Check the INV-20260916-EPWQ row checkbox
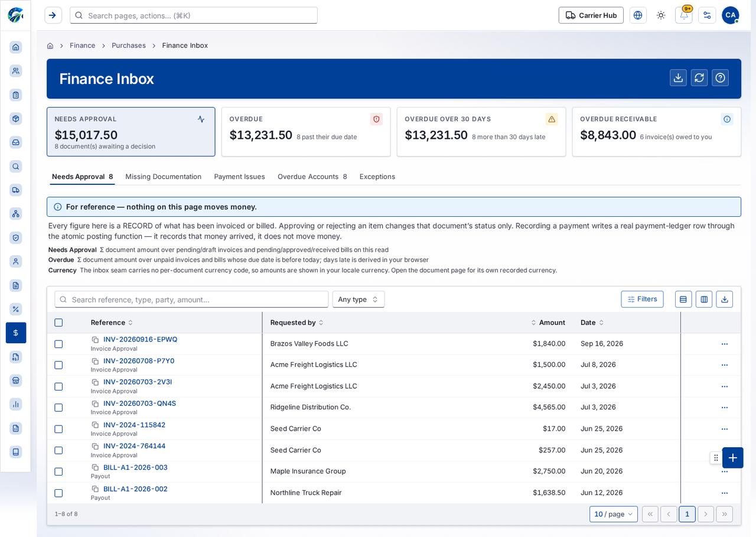 pos(58,344)
